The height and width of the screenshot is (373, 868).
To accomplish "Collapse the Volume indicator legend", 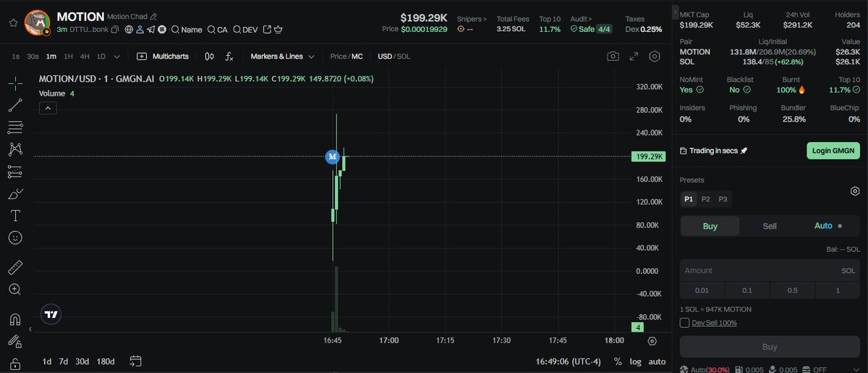I will coord(47,108).
